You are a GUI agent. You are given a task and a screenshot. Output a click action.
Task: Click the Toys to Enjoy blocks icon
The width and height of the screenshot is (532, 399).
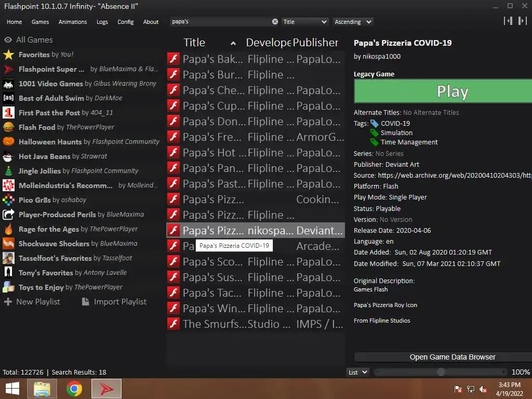click(x=8, y=287)
